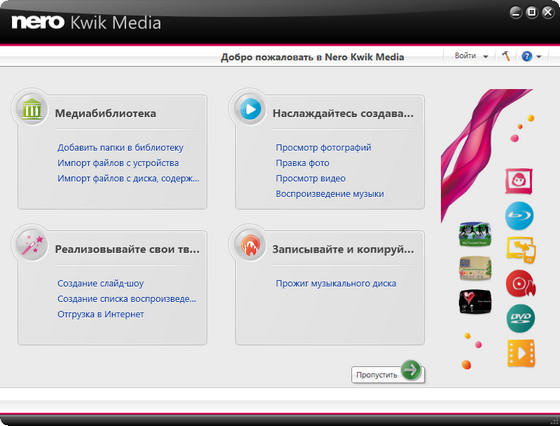Open options with the hammer icon
The width and height of the screenshot is (560, 426).
(506, 56)
